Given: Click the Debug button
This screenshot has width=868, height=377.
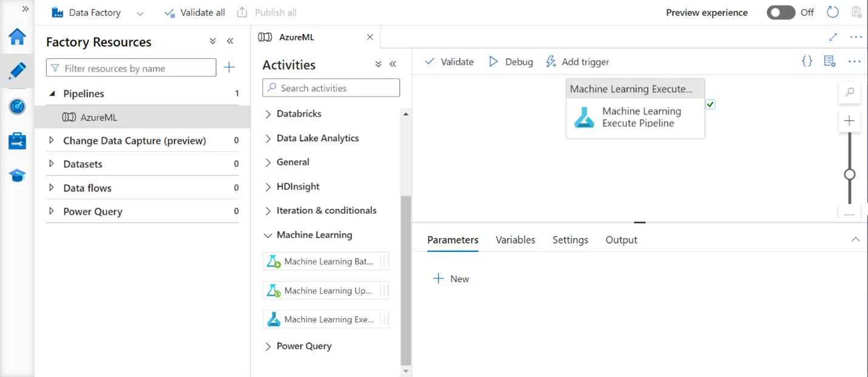Looking at the screenshot, I should (x=510, y=62).
